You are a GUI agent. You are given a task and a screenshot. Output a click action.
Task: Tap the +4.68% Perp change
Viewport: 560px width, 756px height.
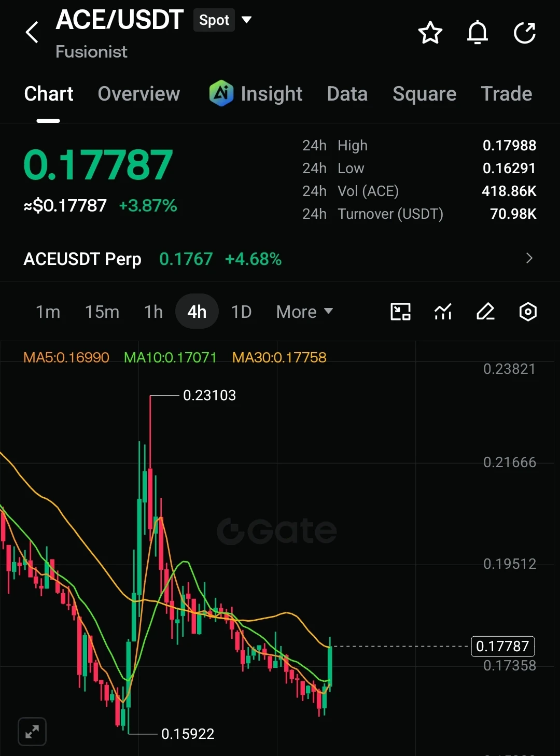[x=254, y=259]
